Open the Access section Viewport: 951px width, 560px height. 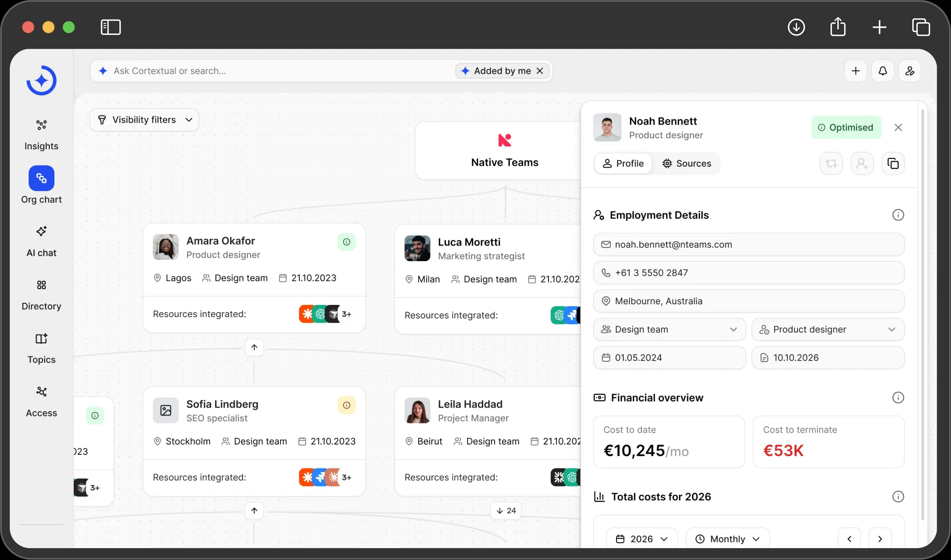point(41,402)
